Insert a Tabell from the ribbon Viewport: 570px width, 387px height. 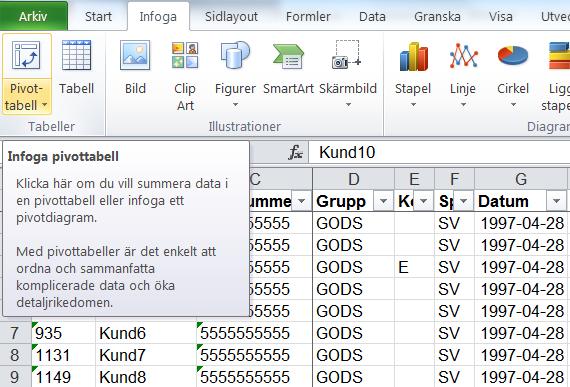click(x=76, y=68)
